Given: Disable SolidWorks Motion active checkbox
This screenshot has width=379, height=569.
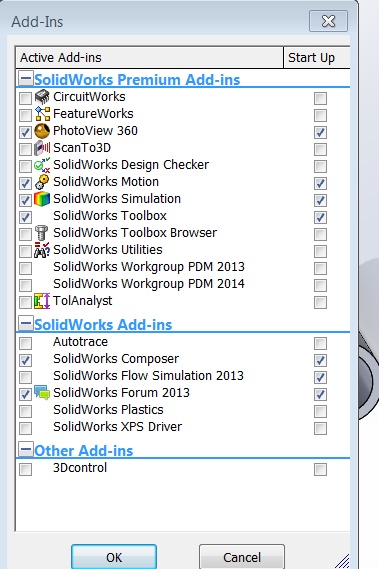Looking at the screenshot, I should click(25, 183).
